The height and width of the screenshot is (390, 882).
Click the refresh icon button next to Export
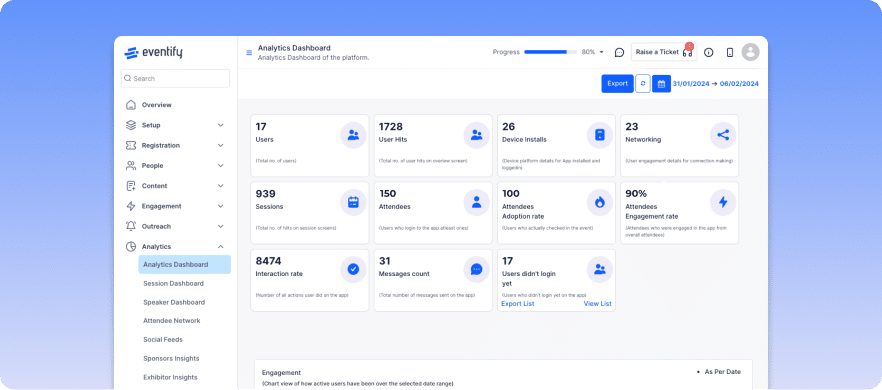click(643, 83)
